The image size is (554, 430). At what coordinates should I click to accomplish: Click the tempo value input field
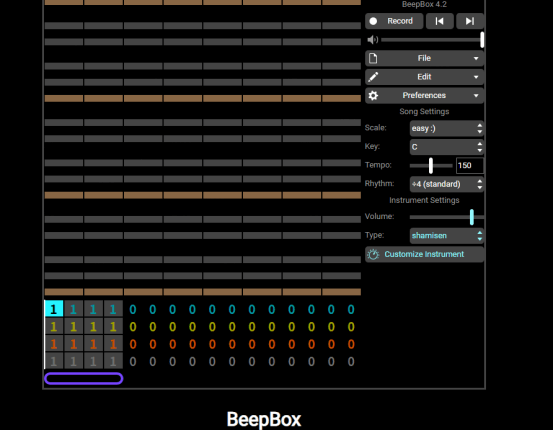470,165
